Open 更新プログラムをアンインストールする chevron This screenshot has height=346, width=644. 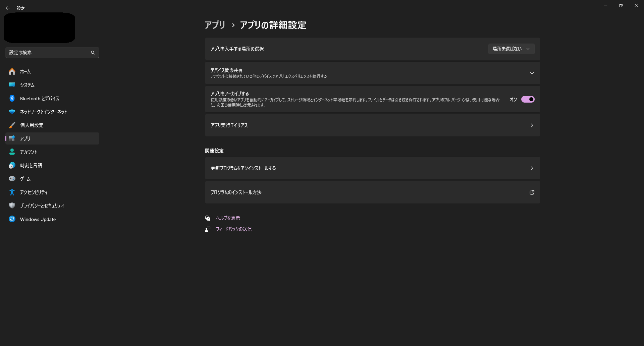coord(532,168)
